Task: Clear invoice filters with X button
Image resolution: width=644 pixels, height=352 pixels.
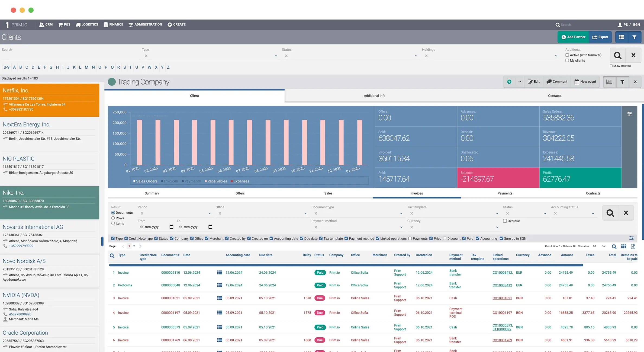Action: click(626, 213)
